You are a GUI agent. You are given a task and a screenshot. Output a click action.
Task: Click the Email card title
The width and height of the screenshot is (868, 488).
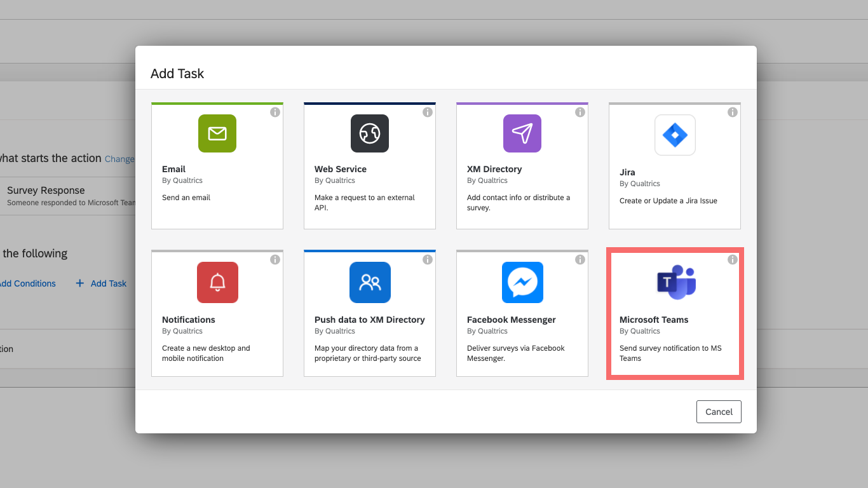[x=173, y=169]
